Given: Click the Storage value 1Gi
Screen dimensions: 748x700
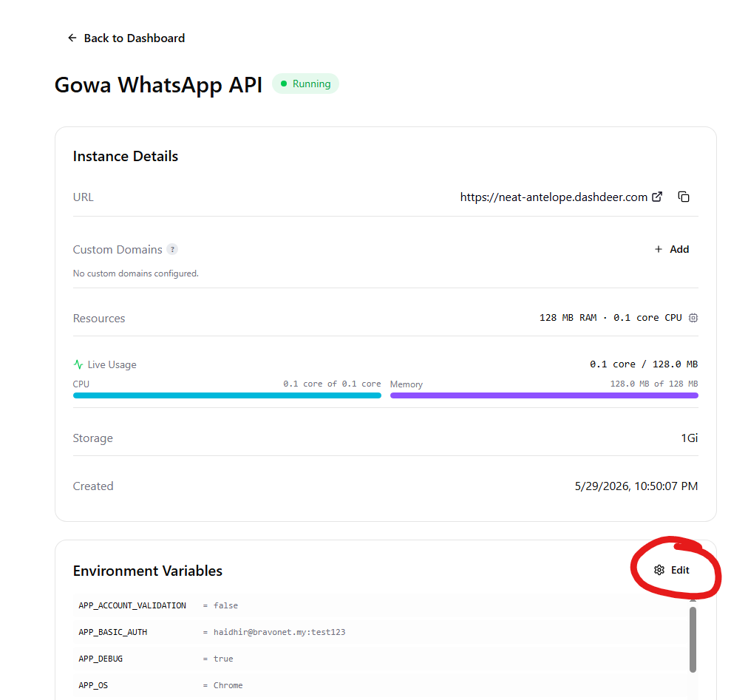Looking at the screenshot, I should (x=690, y=438).
